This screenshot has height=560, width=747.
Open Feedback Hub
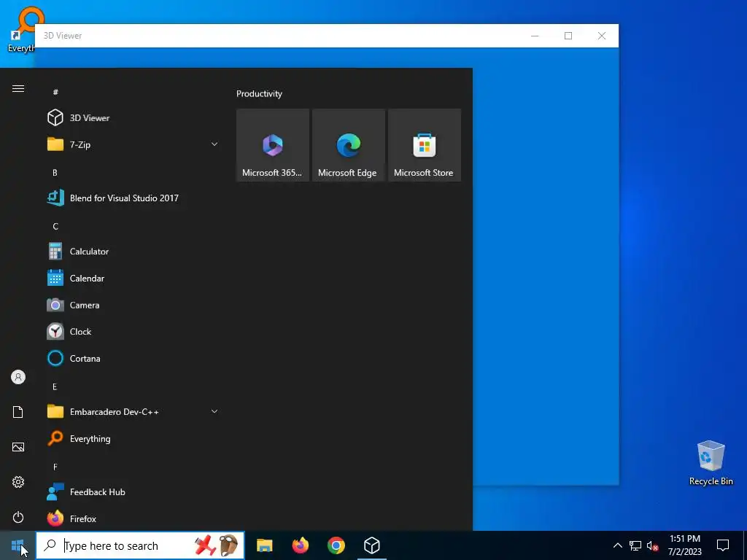coord(133,492)
